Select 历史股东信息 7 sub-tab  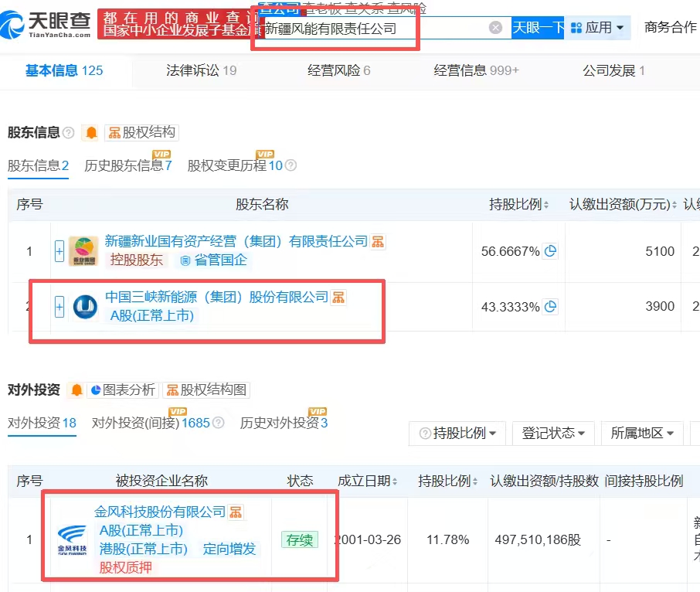[x=128, y=165]
